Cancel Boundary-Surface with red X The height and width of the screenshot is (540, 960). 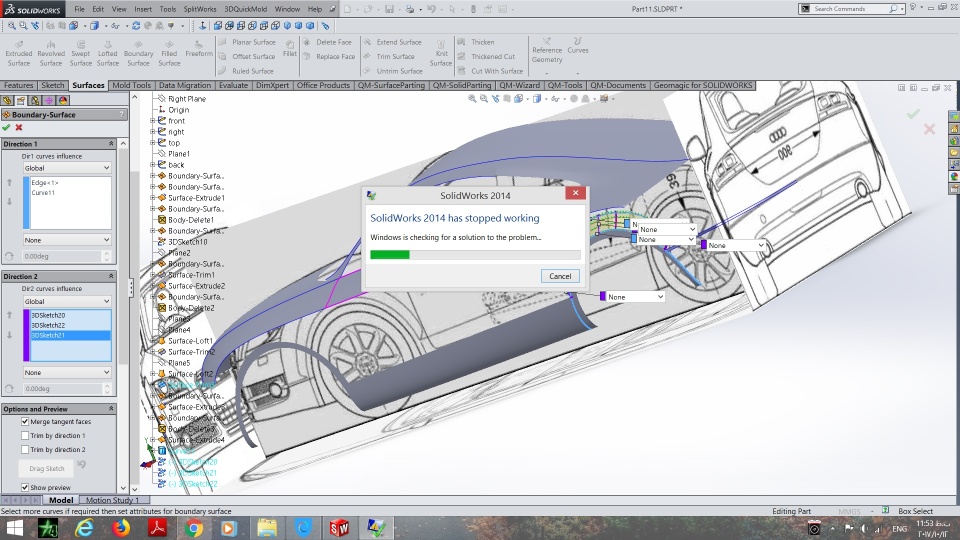[x=19, y=127]
